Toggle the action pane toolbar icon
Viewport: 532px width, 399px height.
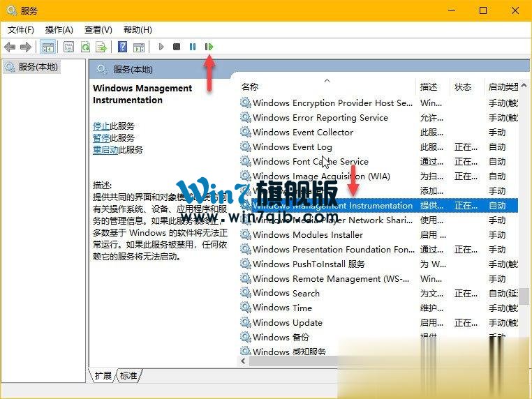pyautogui.click(x=139, y=47)
